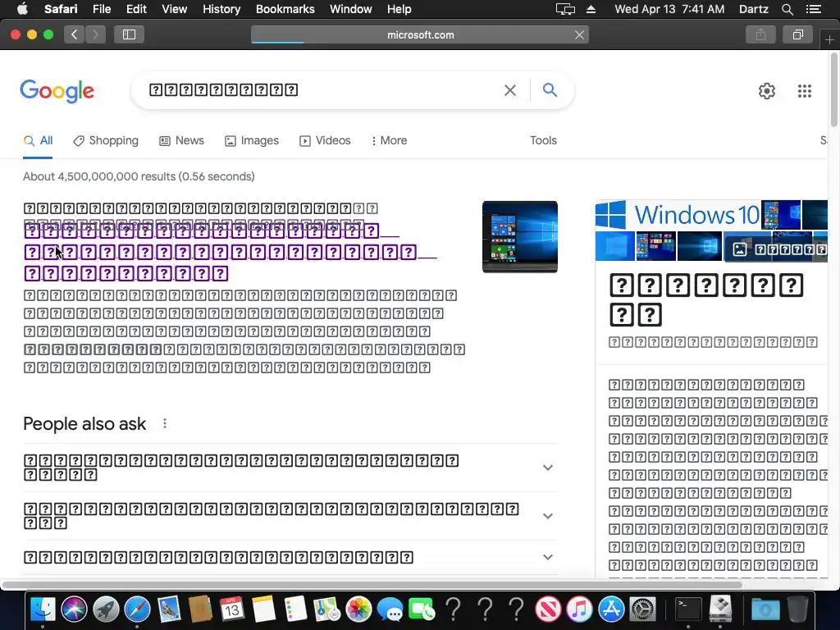
Task: Open Notification Center list icon
Action: (813, 9)
